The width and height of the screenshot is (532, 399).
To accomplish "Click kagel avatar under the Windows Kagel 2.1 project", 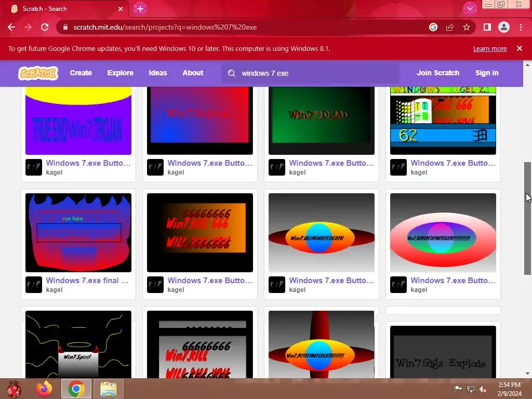I will (x=398, y=167).
